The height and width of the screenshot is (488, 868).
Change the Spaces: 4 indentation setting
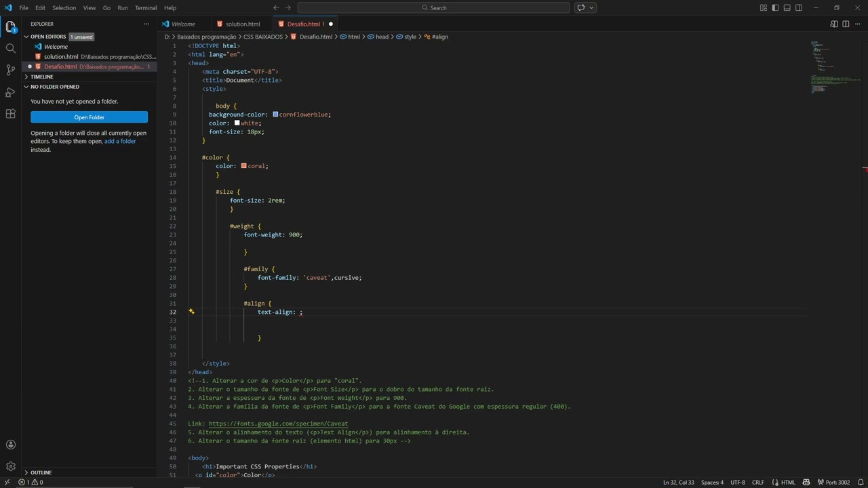coord(712,483)
